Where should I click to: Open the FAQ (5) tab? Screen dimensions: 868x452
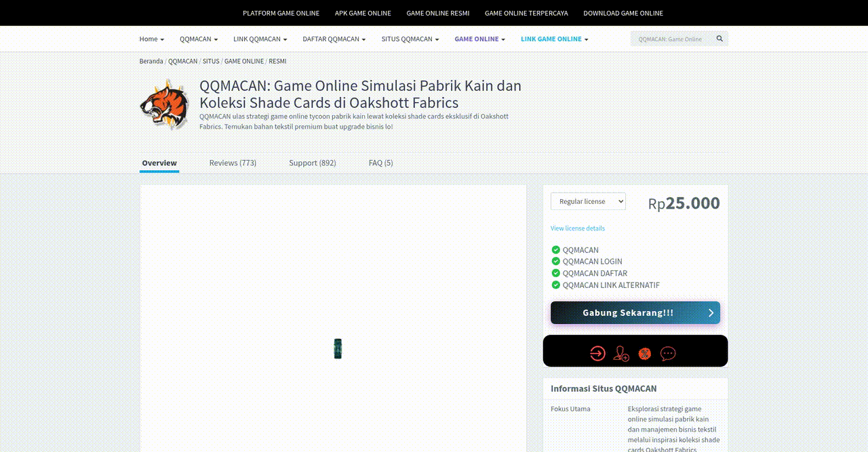tap(381, 163)
